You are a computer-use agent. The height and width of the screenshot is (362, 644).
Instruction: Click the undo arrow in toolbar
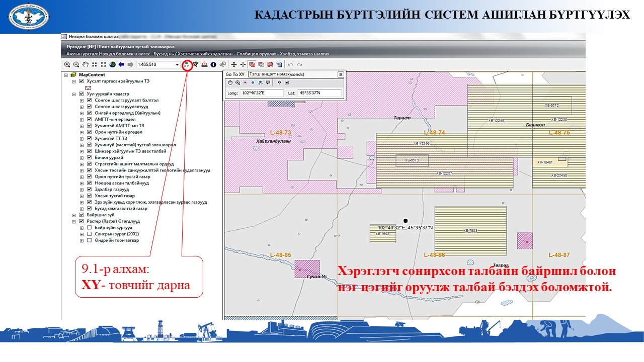(290, 65)
